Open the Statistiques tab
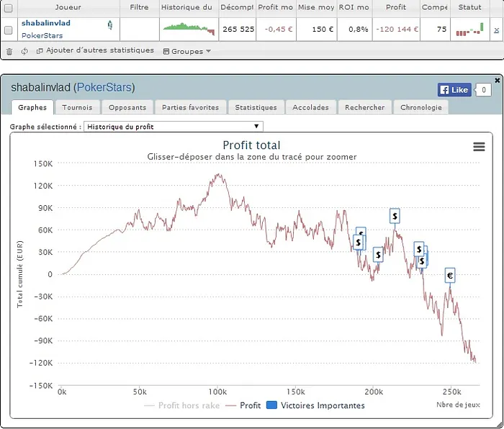Image resolution: width=504 pixels, height=429 pixels. [256, 107]
